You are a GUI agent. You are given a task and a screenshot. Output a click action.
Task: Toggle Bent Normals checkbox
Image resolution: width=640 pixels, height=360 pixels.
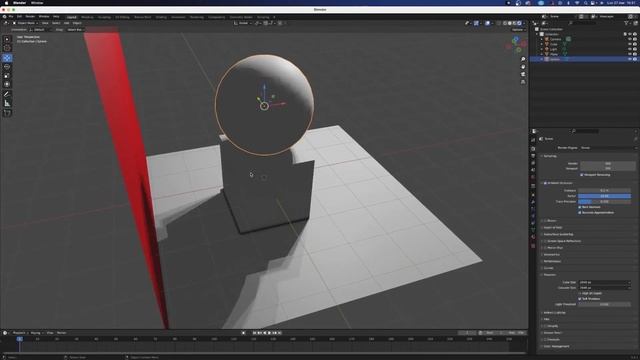pyautogui.click(x=580, y=207)
